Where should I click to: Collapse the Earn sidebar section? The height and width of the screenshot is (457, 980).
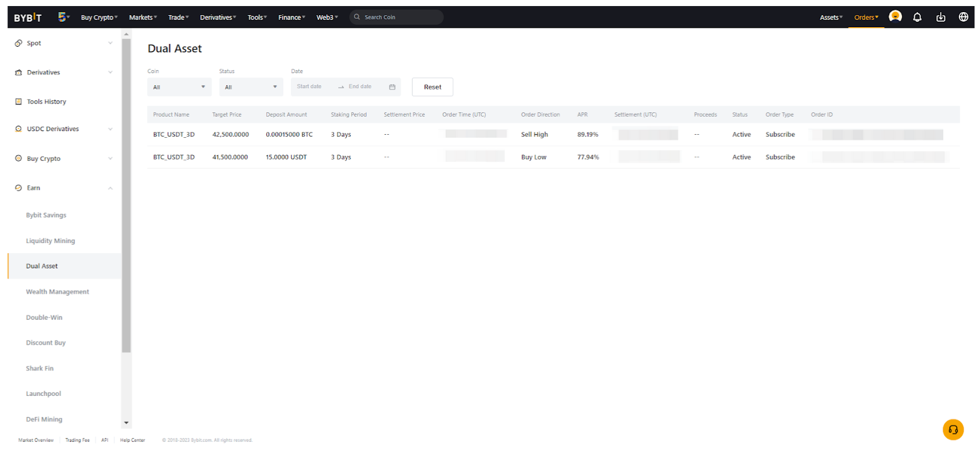[110, 188]
